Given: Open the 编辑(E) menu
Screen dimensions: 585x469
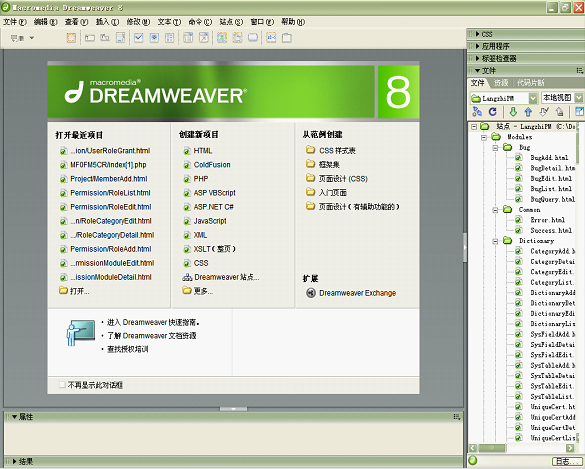Looking at the screenshot, I should 46,22.
